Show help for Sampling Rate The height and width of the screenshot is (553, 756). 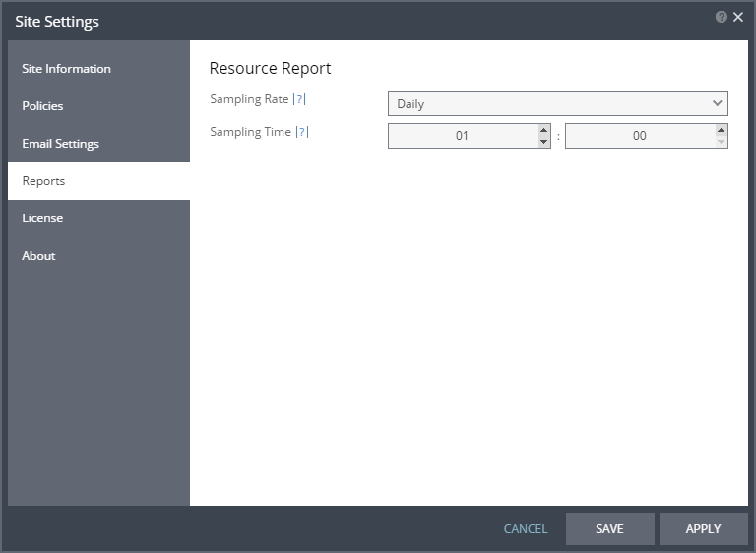coord(299,99)
